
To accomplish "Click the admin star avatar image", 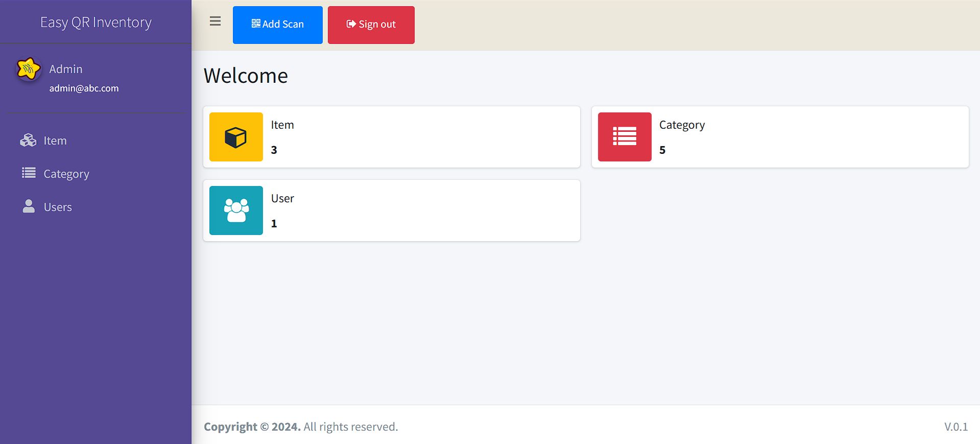I will click(29, 69).
